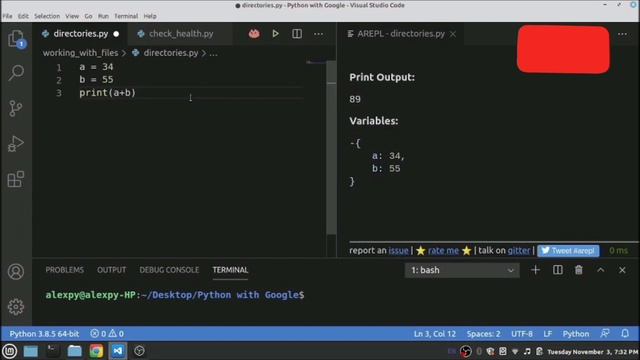Change the LF end of line setting

(x=548, y=334)
